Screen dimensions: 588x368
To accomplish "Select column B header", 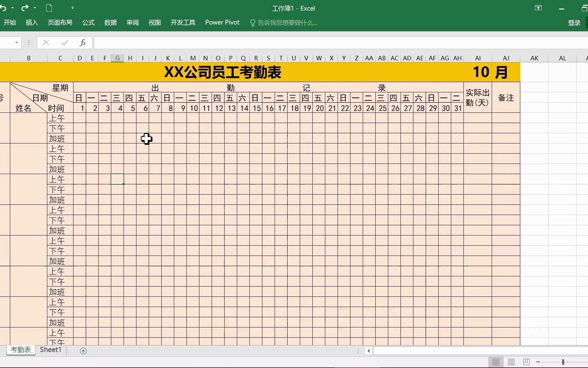I will tap(29, 58).
